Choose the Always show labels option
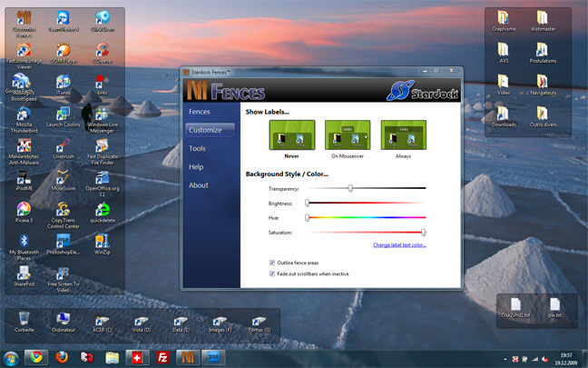Image resolution: width=588 pixels, height=368 pixels. pyautogui.click(x=404, y=135)
